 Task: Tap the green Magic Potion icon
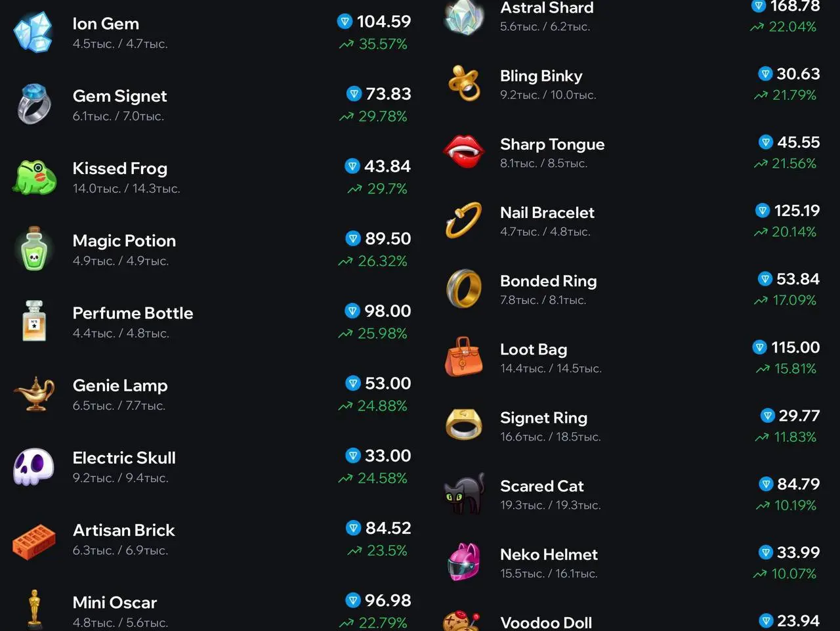pos(33,249)
